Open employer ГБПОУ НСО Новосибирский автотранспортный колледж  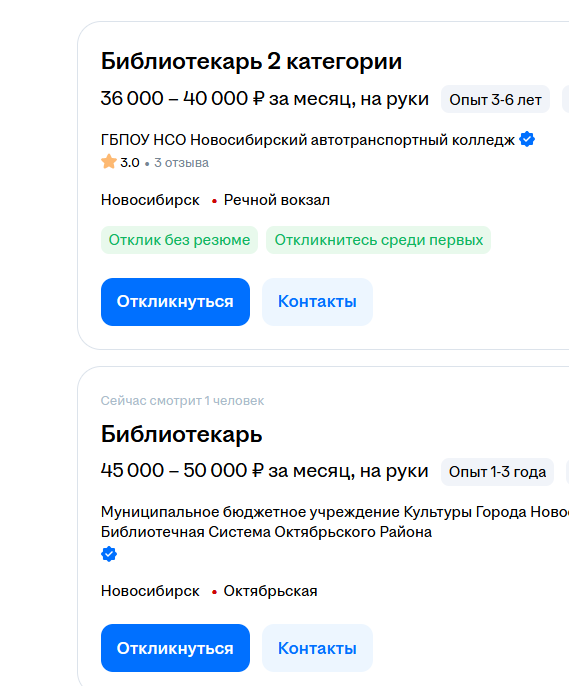coord(308,140)
